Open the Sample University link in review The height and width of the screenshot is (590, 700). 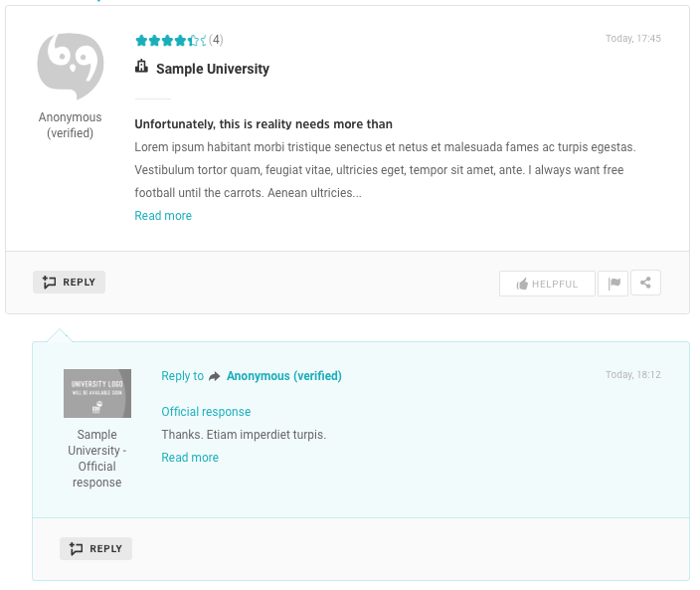[x=213, y=69]
